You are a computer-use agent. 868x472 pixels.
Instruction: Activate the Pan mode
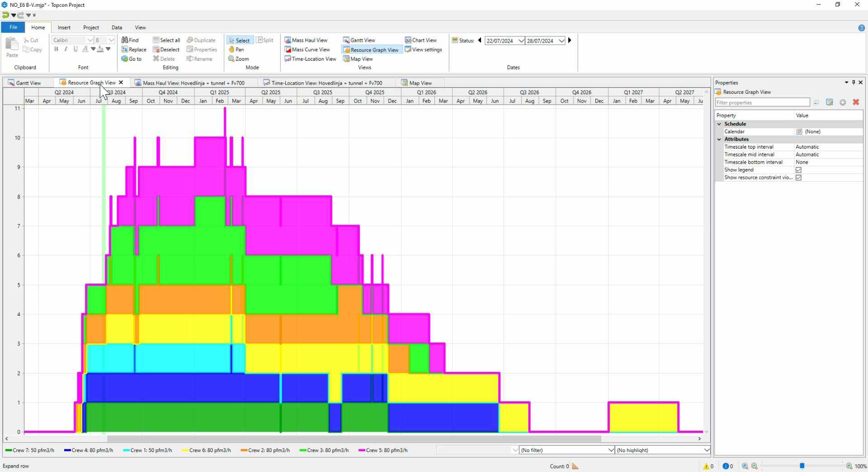(x=236, y=50)
